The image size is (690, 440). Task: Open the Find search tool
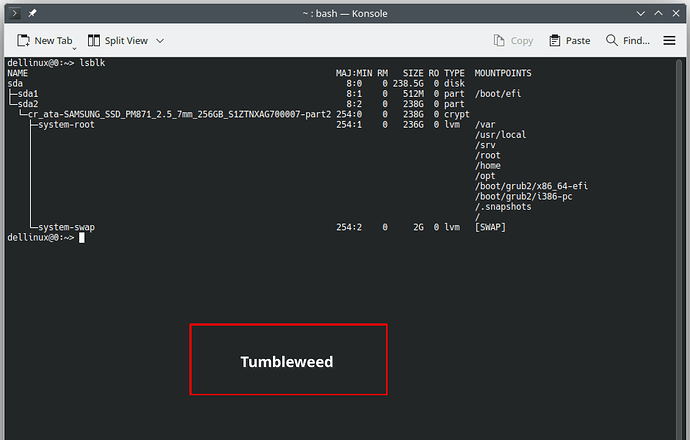point(627,41)
